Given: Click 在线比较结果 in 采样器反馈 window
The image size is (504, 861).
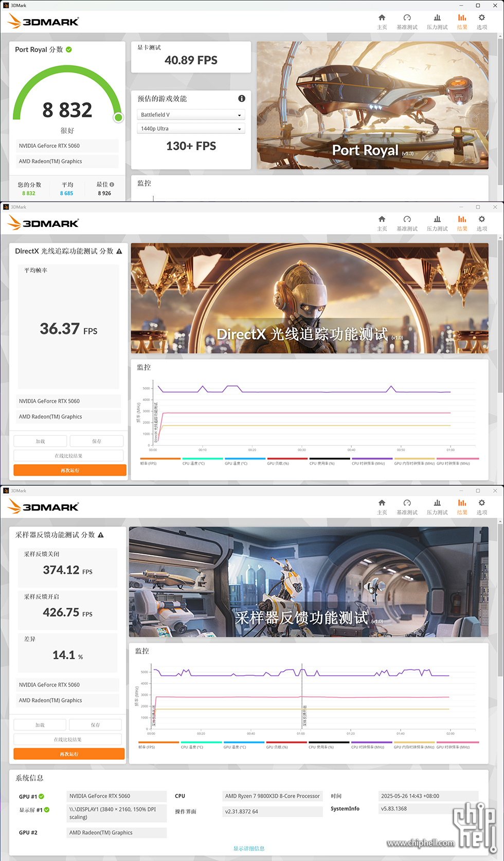Looking at the screenshot, I should tap(68, 739).
